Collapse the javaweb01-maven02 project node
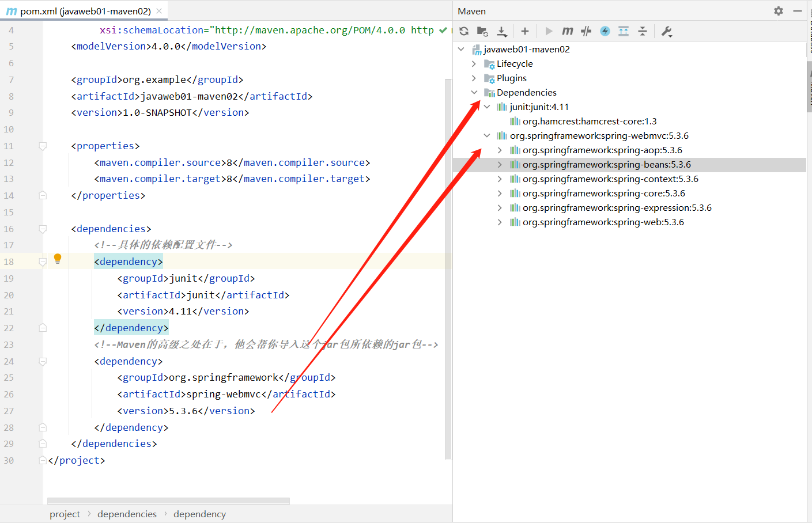Viewport: 812px width, 523px height. 461,50
